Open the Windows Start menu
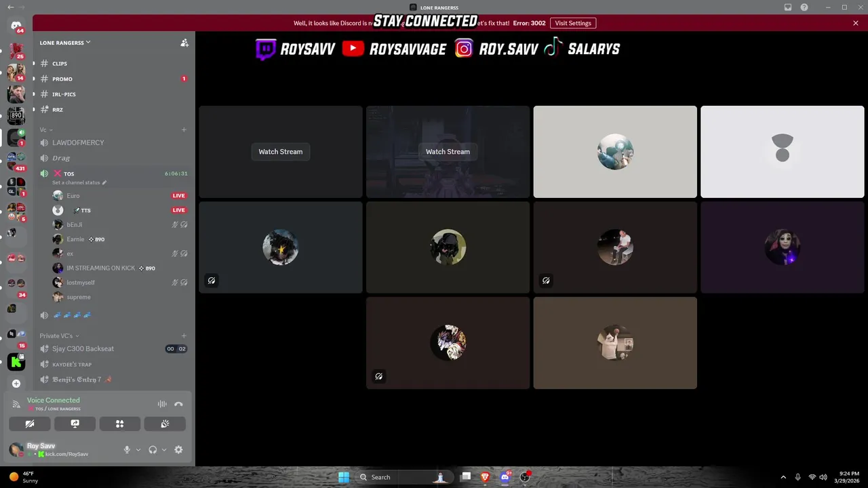The width and height of the screenshot is (868, 488). click(344, 477)
